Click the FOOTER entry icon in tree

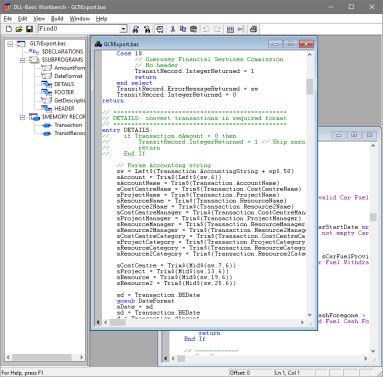tap(46, 92)
